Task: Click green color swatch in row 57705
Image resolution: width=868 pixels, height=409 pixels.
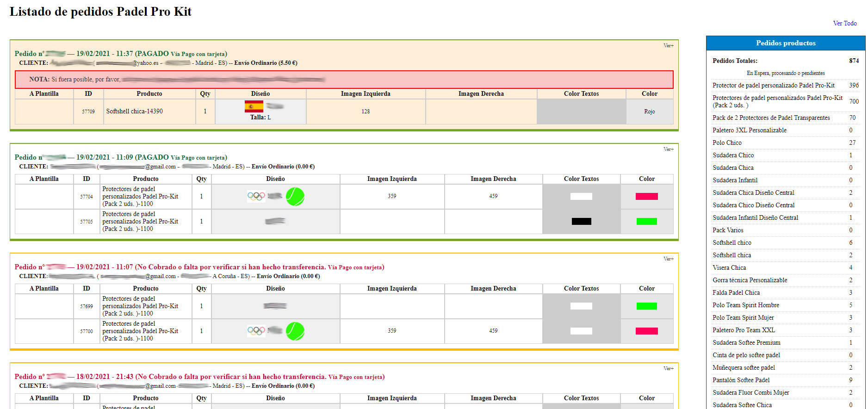Action: pyautogui.click(x=647, y=221)
